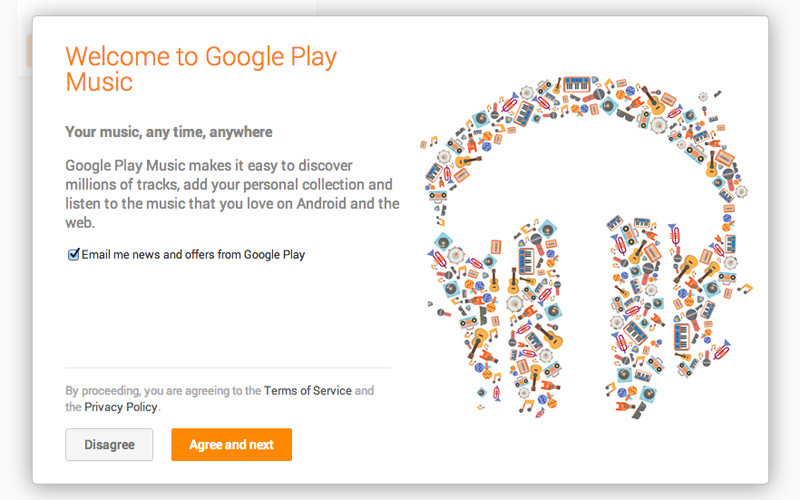Click the horizontal divider line above the terms text
The width and height of the screenshot is (800, 500).
tap(229, 367)
